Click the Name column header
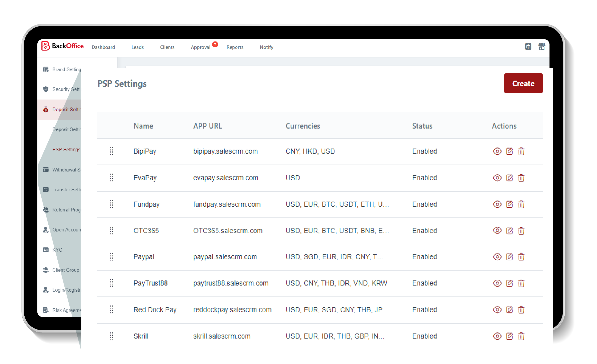The width and height of the screenshot is (597, 364). pos(143,126)
